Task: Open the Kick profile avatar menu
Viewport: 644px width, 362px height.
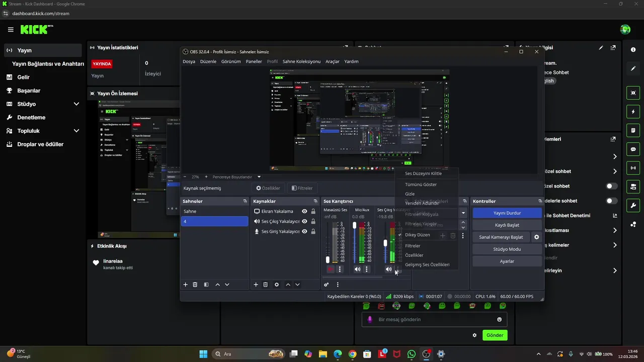Action: [625, 30]
